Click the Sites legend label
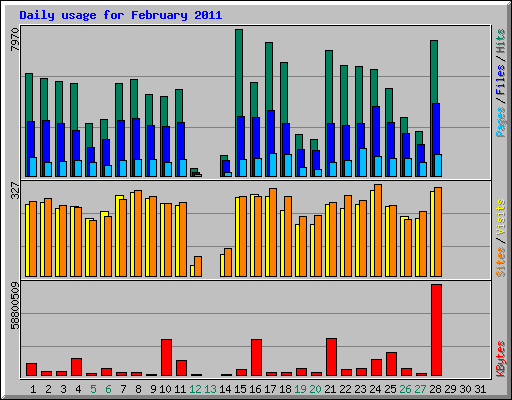Screen dimensions: 512x400 501,262
